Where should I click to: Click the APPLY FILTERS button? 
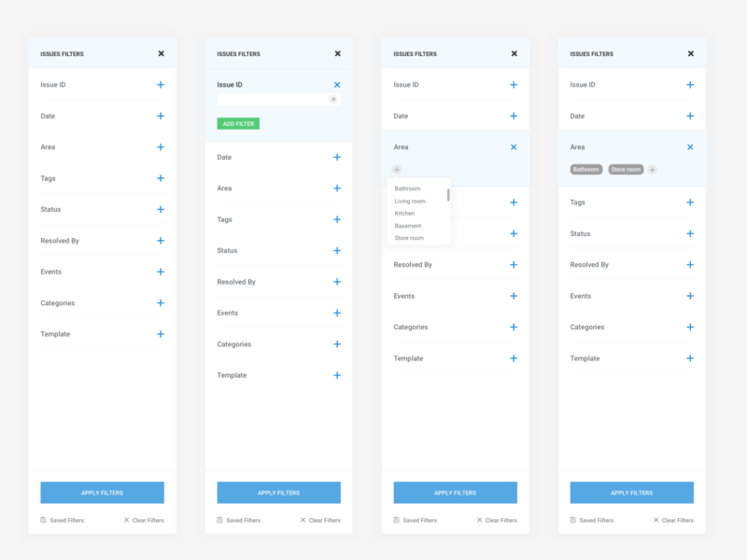pyautogui.click(x=101, y=492)
